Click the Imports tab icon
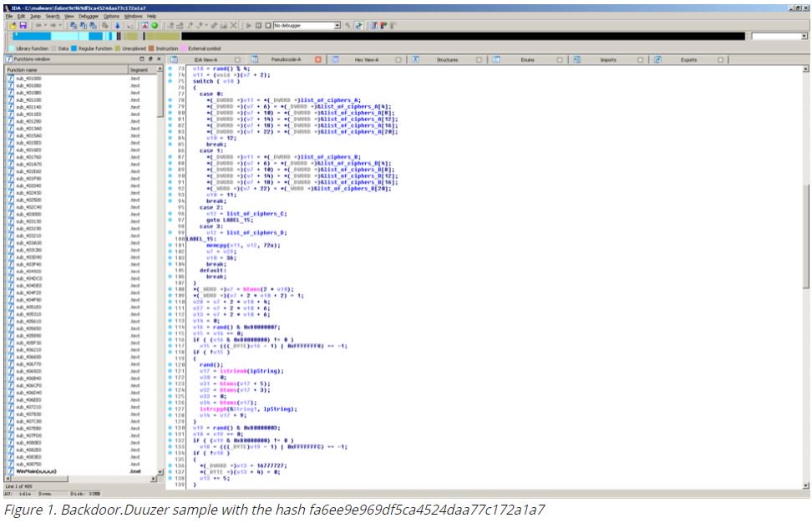Image resolution: width=812 pixels, height=523 pixels. tap(577, 59)
